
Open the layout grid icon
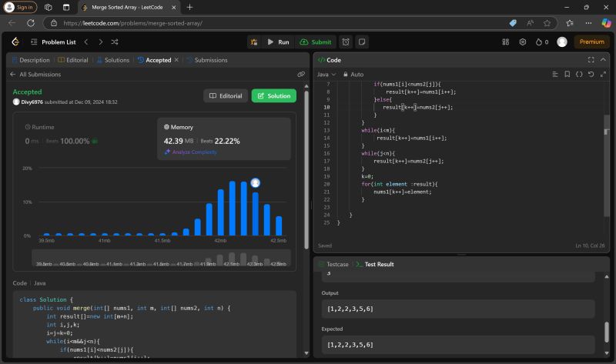506,42
